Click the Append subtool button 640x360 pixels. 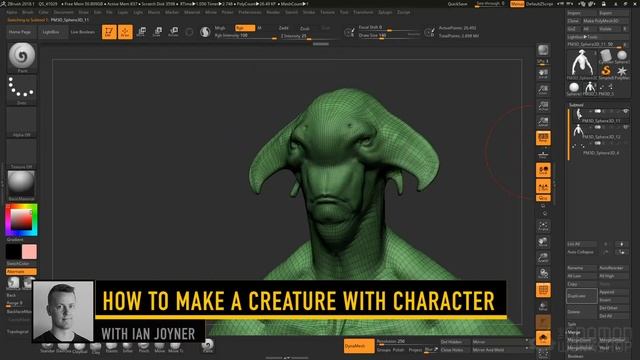coord(614,292)
